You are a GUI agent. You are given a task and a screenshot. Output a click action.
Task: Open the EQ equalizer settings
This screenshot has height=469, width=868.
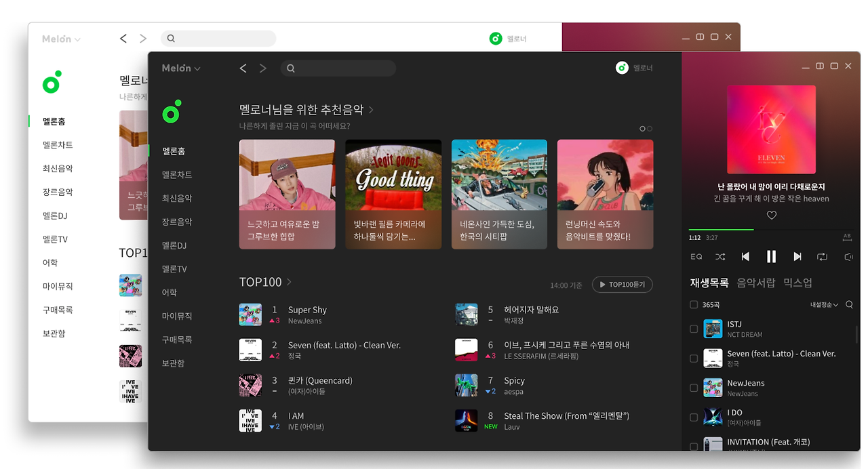click(x=696, y=257)
